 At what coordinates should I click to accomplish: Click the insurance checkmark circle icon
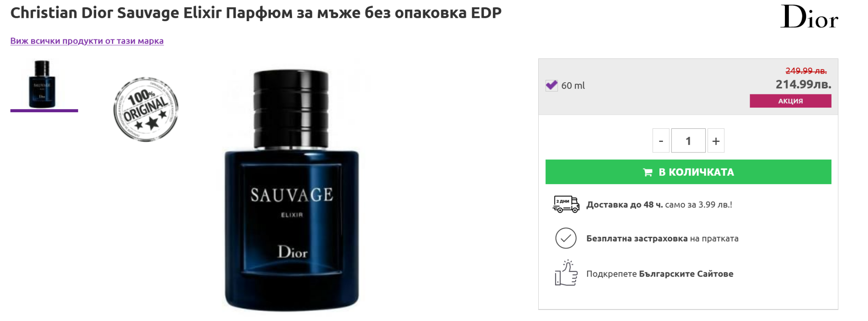click(566, 238)
